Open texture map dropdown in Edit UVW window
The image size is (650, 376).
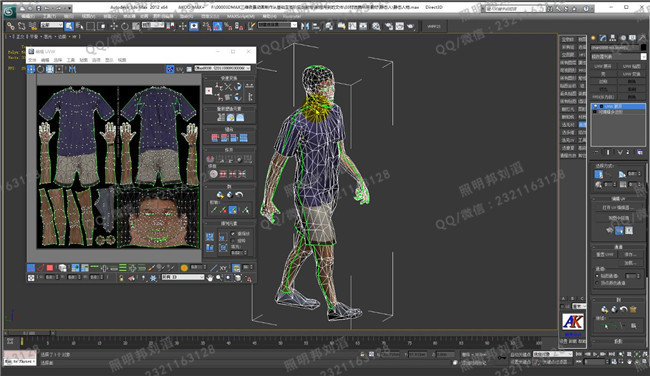tap(223, 68)
